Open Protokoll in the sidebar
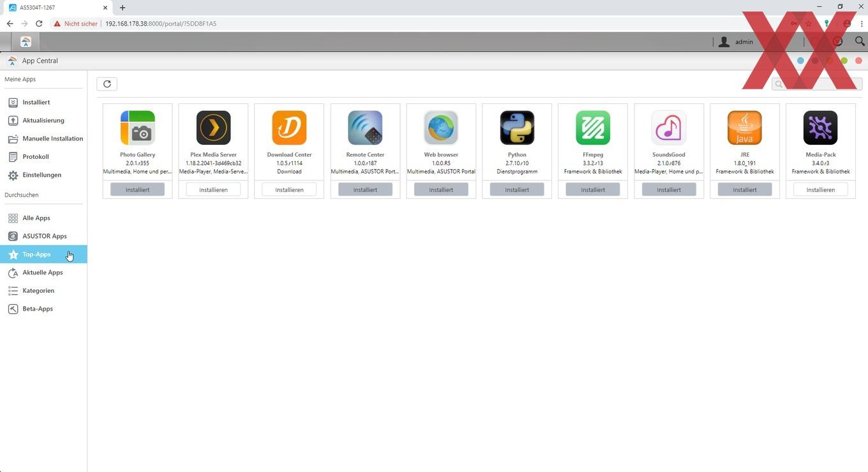This screenshot has width=868, height=472. [43, 157]
